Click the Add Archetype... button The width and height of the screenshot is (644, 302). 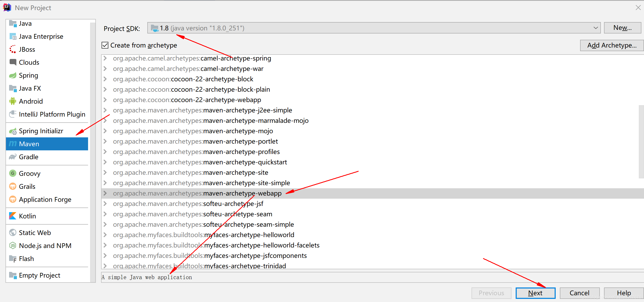click(612, 45)
